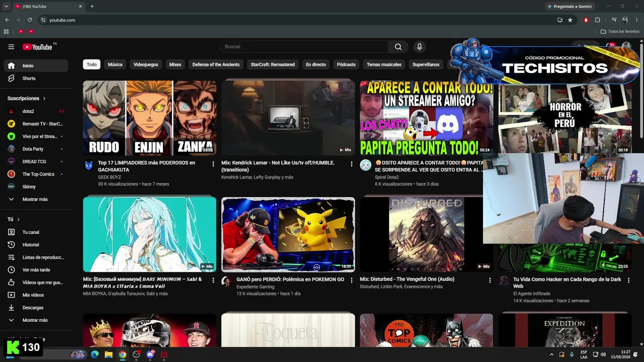Select the Música filter chip
644x362 pixels.
[x=115, y=64]
